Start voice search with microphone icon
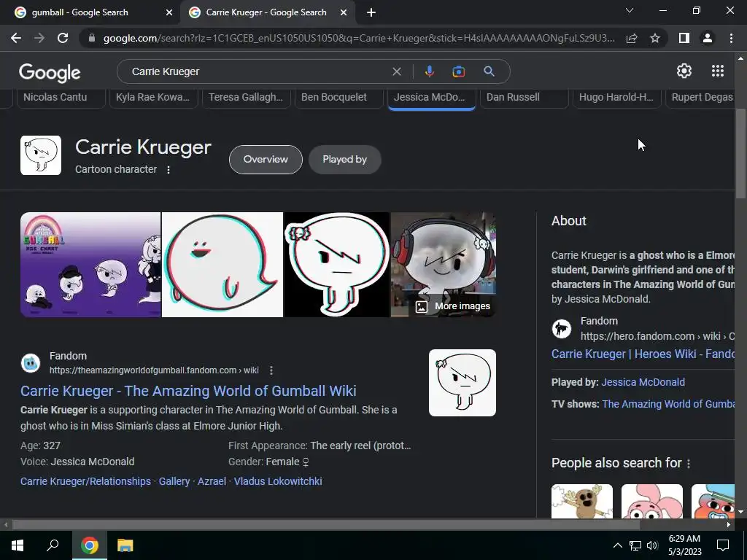Viewport: 747px width, 560px height. (429, 71)
